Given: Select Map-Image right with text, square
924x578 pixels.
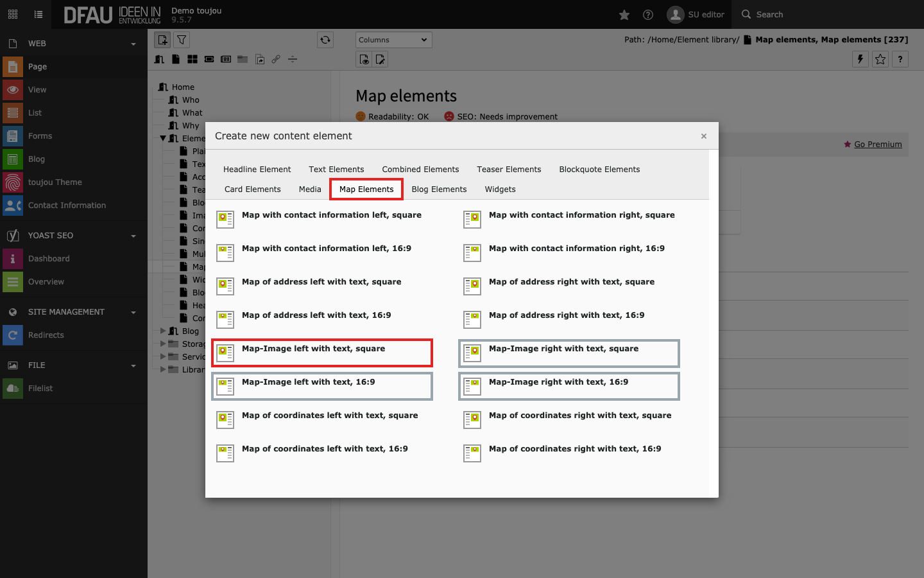Looking at the screenshot, I should pyautogui.click(x=563, y=349).
